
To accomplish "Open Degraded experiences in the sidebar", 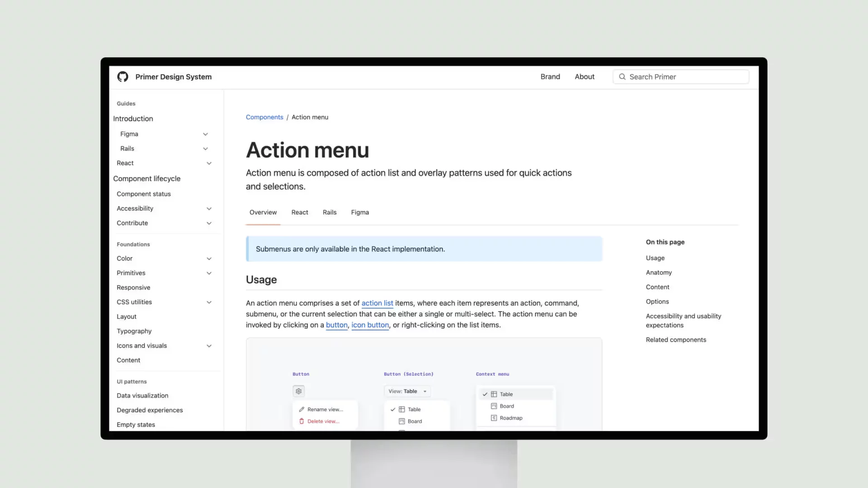I will pos(150,410).
